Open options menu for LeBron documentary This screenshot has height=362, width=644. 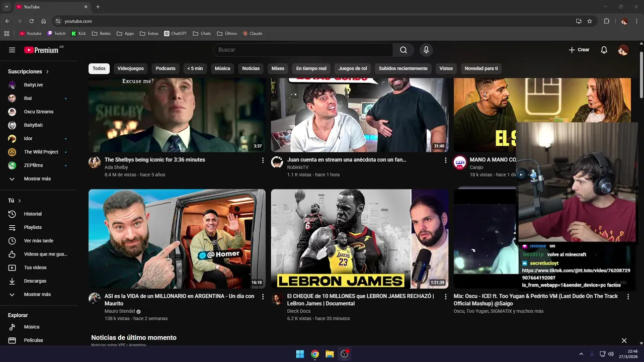pos(445,297)
